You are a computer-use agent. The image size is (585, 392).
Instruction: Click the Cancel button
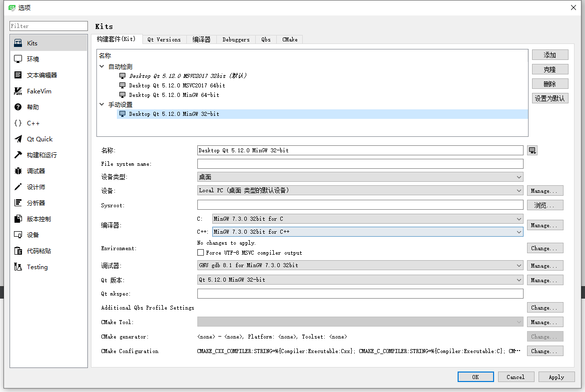point(516,377)
